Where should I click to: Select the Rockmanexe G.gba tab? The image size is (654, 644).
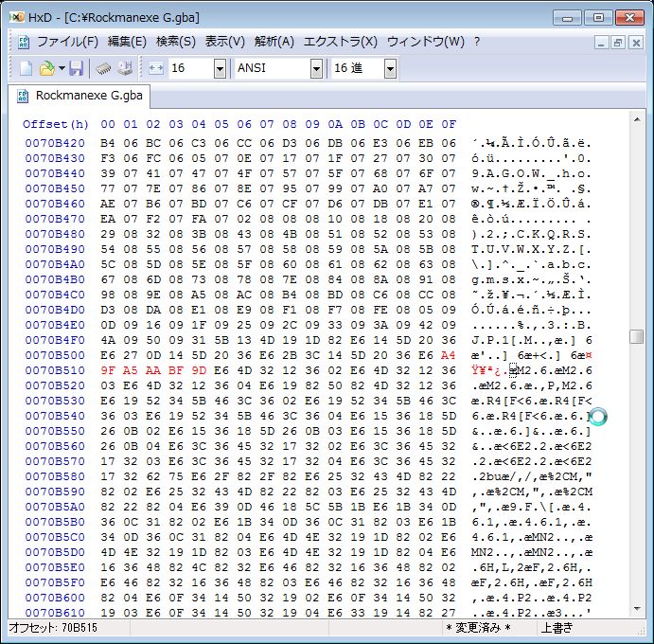pyautogui.click(x=80, y=96)
